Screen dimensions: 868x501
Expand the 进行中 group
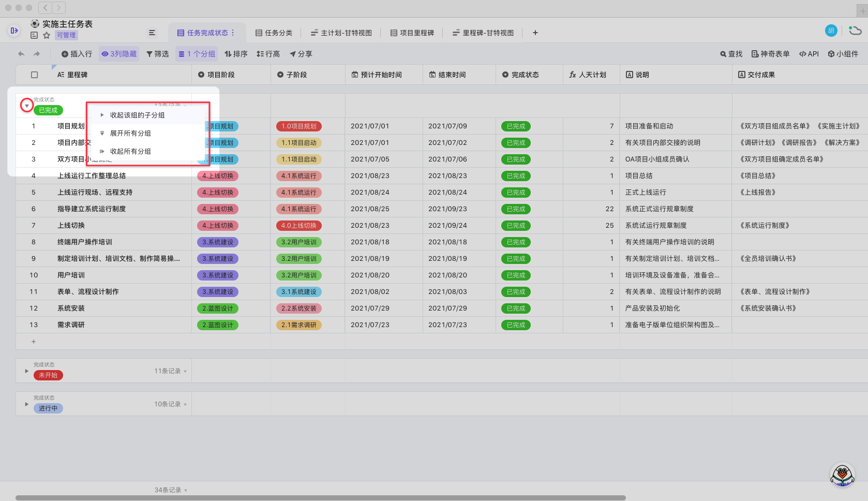(27, 404)
